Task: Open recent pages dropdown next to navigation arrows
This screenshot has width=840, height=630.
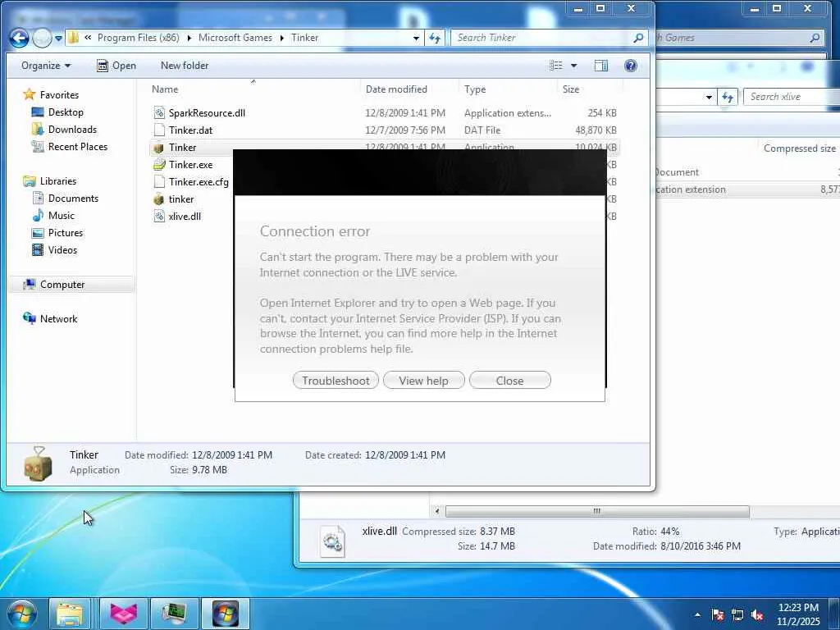Action: click(58, 38)
